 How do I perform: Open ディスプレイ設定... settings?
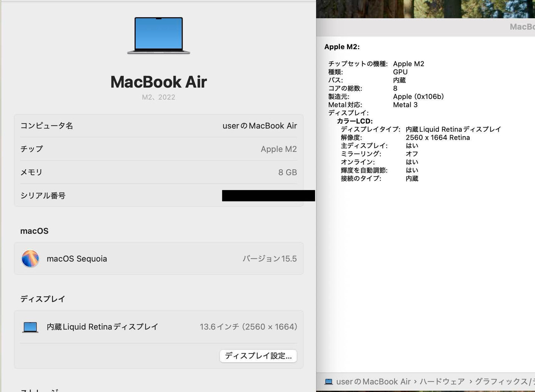click(258, 356)
